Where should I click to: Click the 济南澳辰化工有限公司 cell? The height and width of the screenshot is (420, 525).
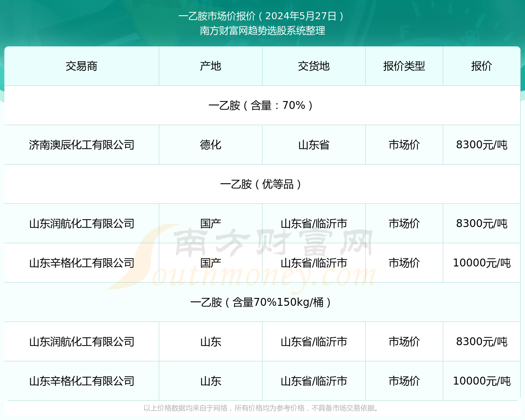pyautogui.click(x=81, y=145)
